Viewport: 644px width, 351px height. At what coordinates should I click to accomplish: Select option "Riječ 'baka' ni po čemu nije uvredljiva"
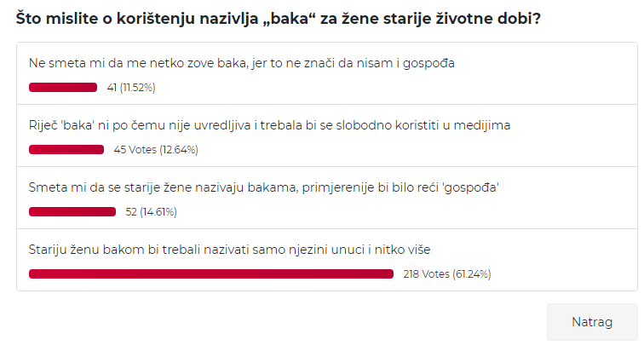pyautogui.click(x=269, y=125)
